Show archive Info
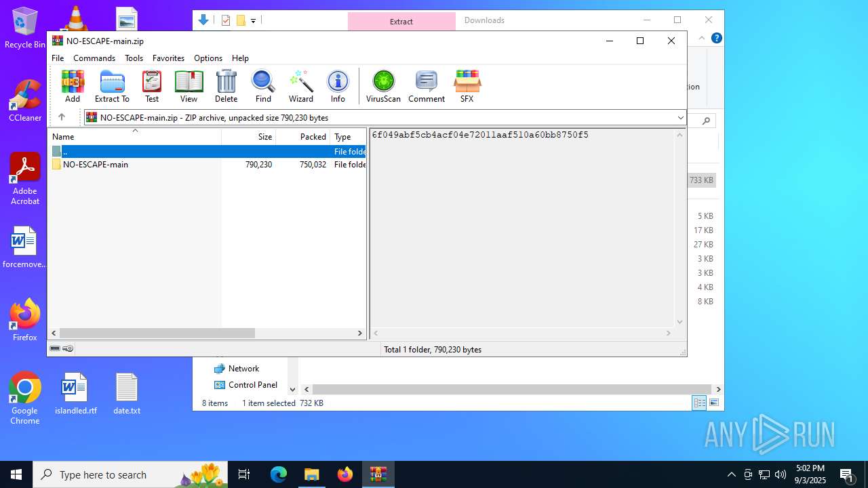Viewport: 868px width, 488px height. point(338,86)
